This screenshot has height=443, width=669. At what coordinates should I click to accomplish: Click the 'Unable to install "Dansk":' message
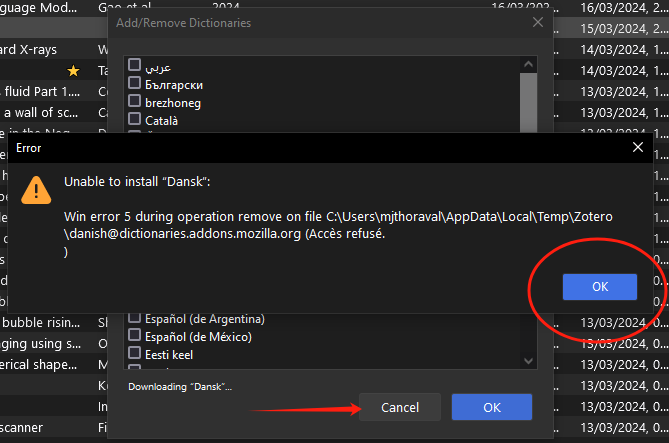coord(137,182)
